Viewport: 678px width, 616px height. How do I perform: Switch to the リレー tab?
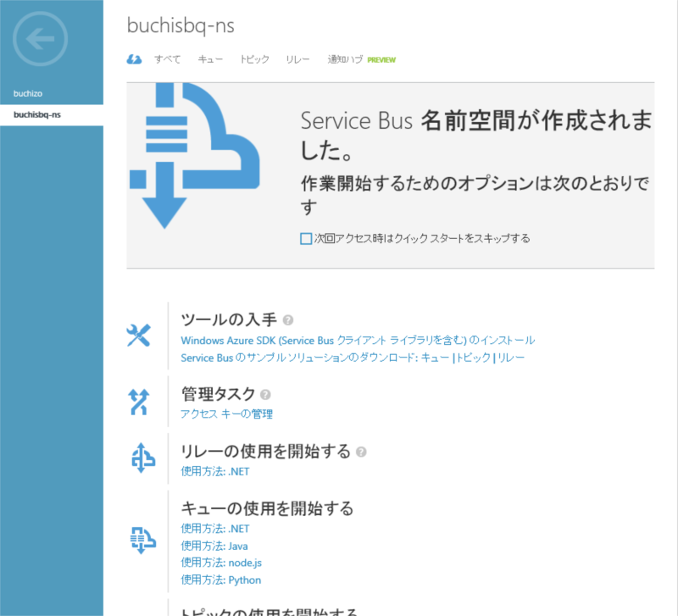pos(297,59)
